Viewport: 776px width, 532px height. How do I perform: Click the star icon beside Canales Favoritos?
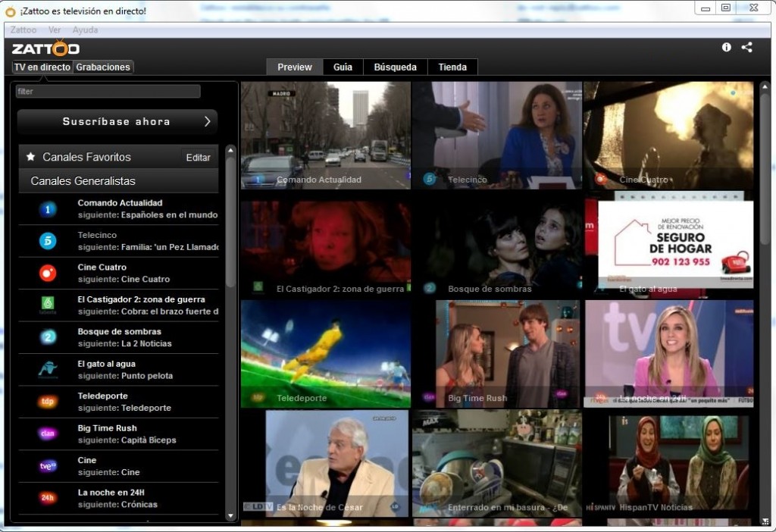(x=31, y=157)
